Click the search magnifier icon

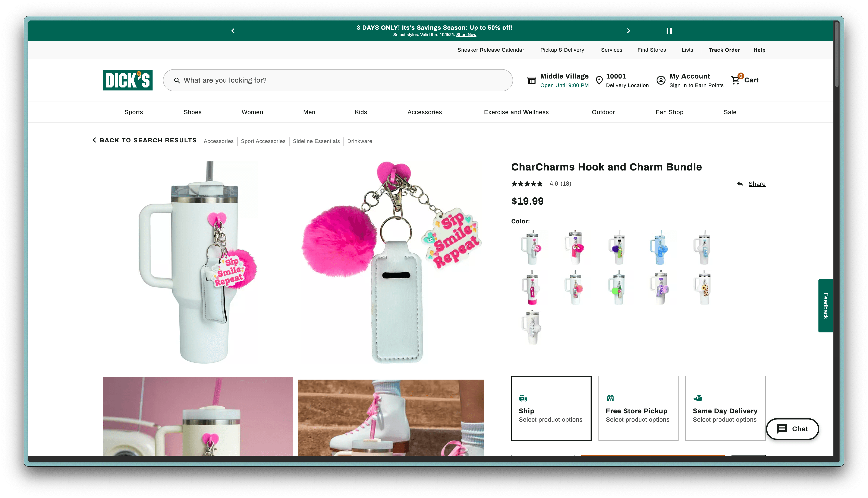[177, 80]
